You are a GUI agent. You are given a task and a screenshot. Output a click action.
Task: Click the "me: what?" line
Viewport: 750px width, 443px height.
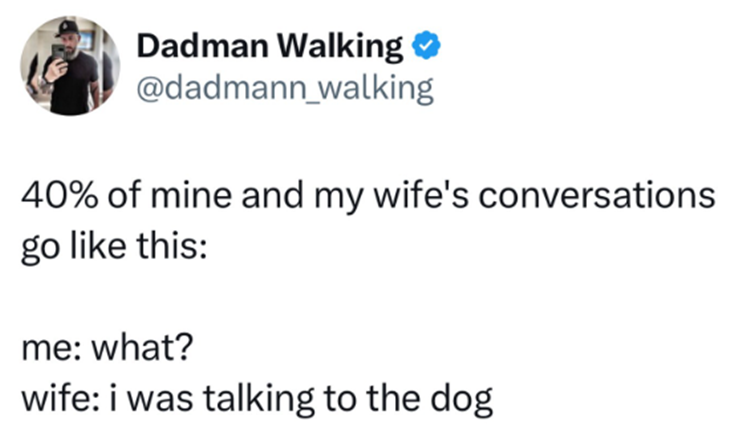coord(104,351)
